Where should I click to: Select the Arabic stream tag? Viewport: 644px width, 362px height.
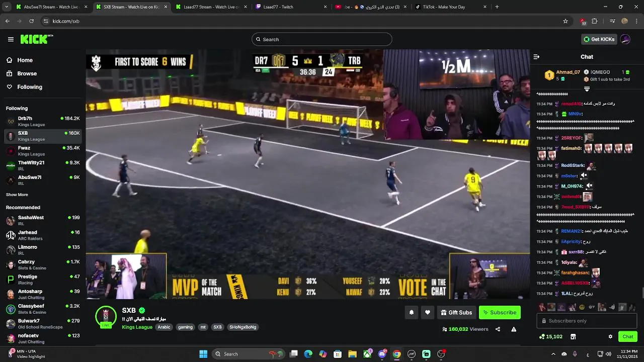(164, 327)
